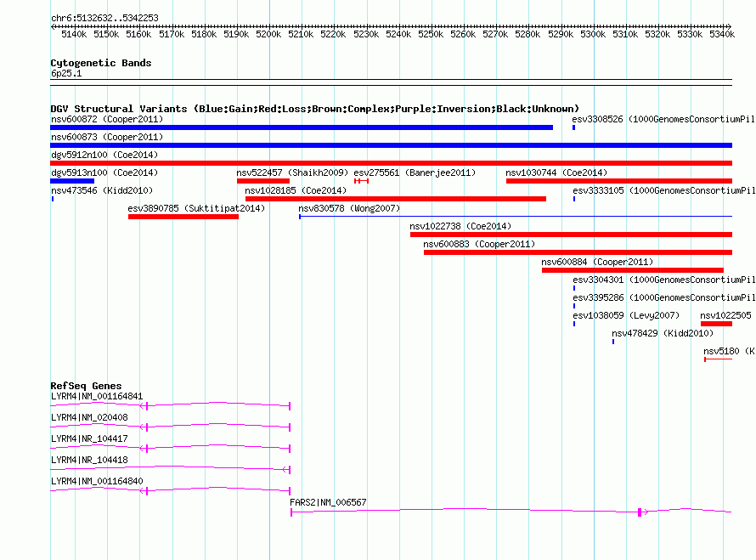This screenshot has height=560, width=756.
Task: Click the nsv1022505 red loss bar
Action: point(716,324)
